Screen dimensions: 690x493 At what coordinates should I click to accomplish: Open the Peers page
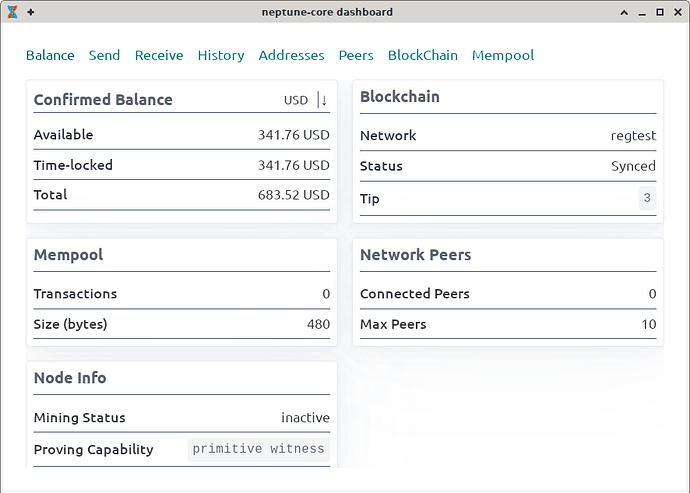356,56
